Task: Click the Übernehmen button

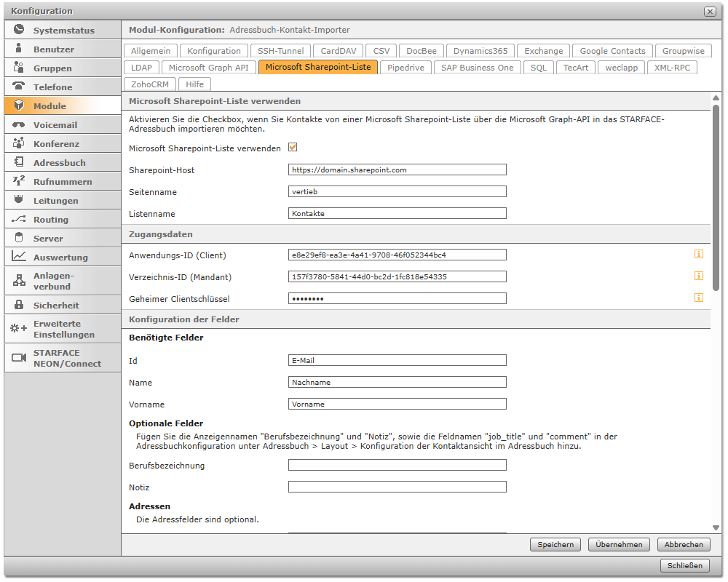Action: [x=618, y=544]
